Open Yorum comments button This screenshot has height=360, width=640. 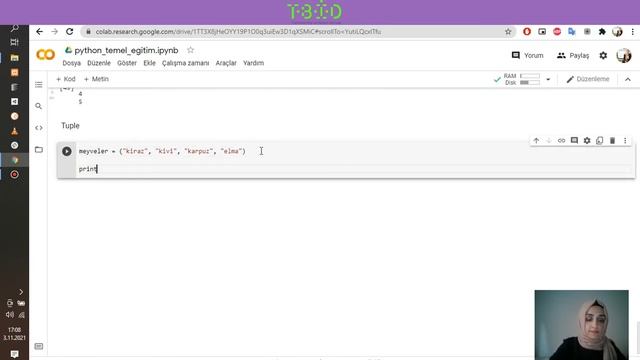tap(527, 55)
